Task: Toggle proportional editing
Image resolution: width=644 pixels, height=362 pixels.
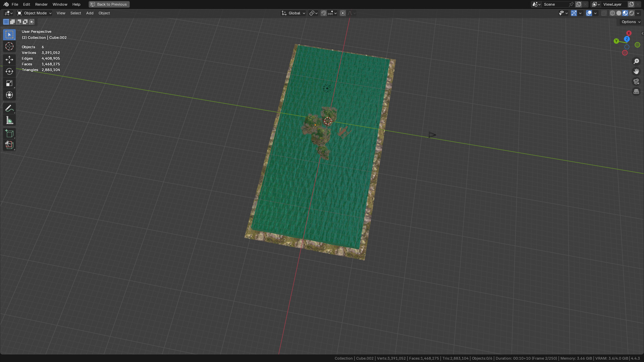Action: [343, 13]
